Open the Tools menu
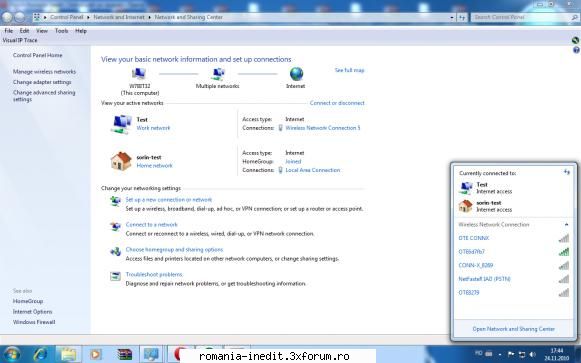This screenshot has width=581, height=363. 62,31
